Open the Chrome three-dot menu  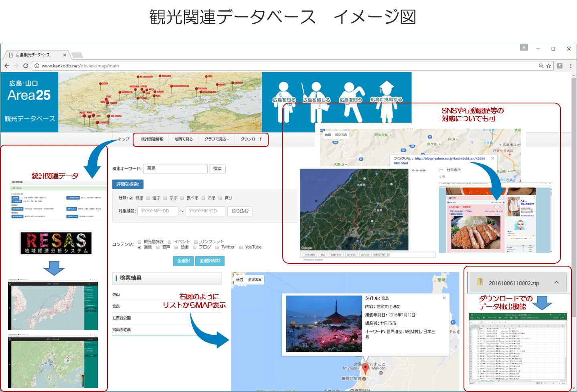pyautogui.click(x=570, y=66)
